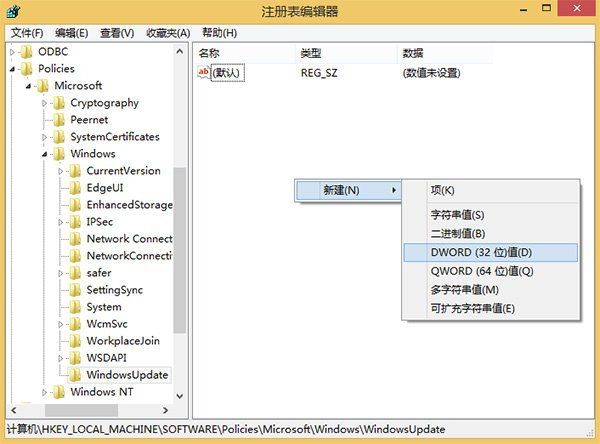The image size is (600, 444).
Task: Select 项(K) to create new key
Action: pyautogui.click(x=491, y=190)
